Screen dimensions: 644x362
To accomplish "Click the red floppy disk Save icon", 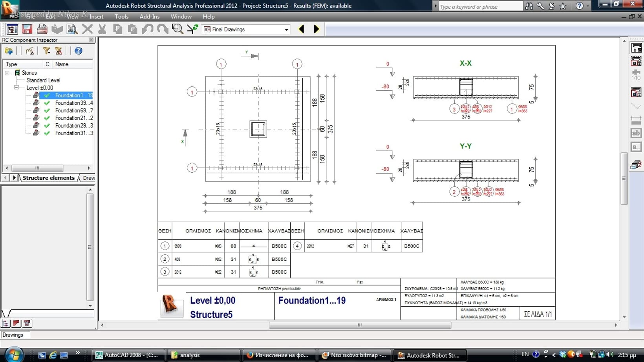I will tap(27, 29).
